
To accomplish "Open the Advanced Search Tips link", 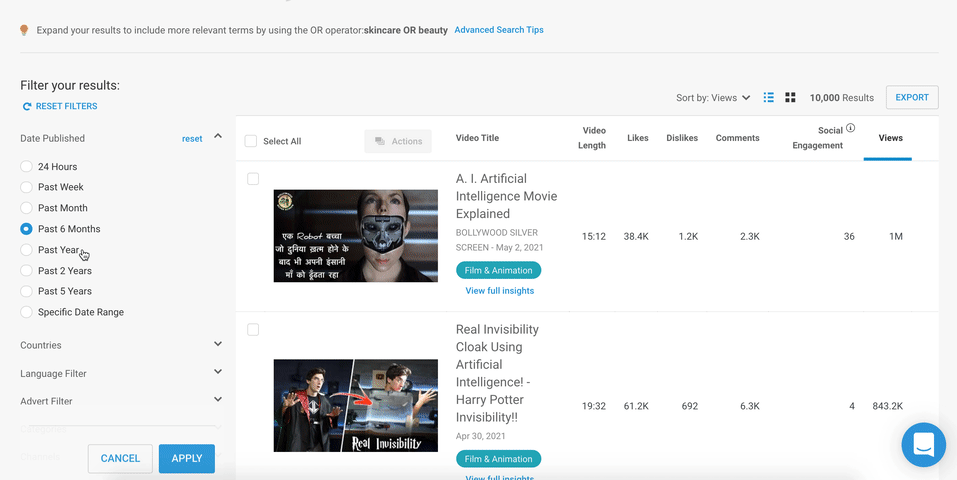I will (x=499, y=30).
